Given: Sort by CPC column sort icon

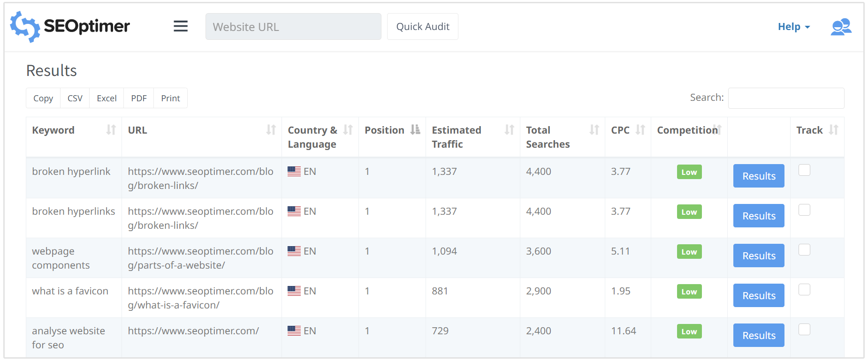Looking at the screenshot, I should [640, 130].
